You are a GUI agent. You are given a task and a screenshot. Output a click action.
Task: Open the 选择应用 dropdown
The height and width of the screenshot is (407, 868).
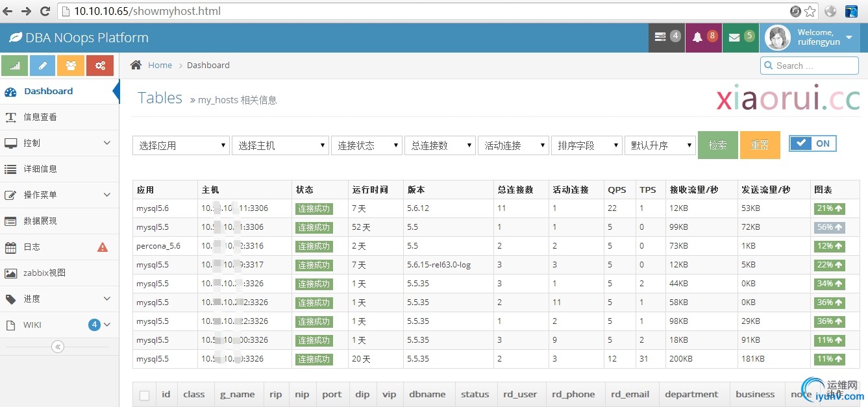pos(181,145)
